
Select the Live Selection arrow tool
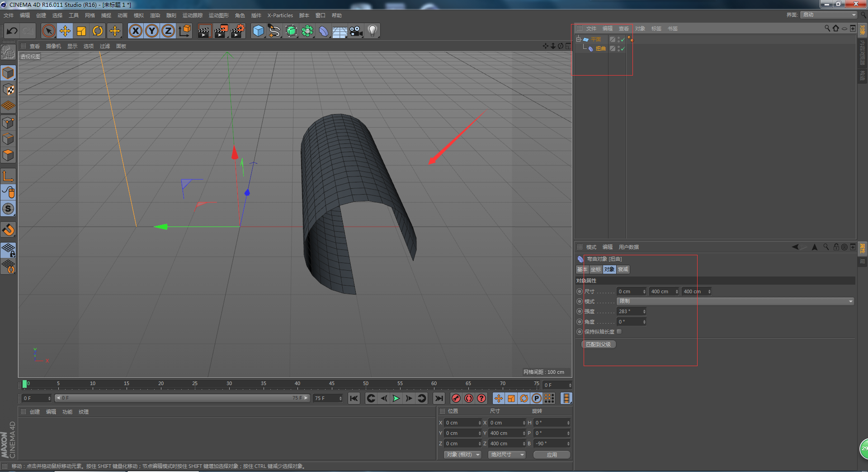coord(49,31)
